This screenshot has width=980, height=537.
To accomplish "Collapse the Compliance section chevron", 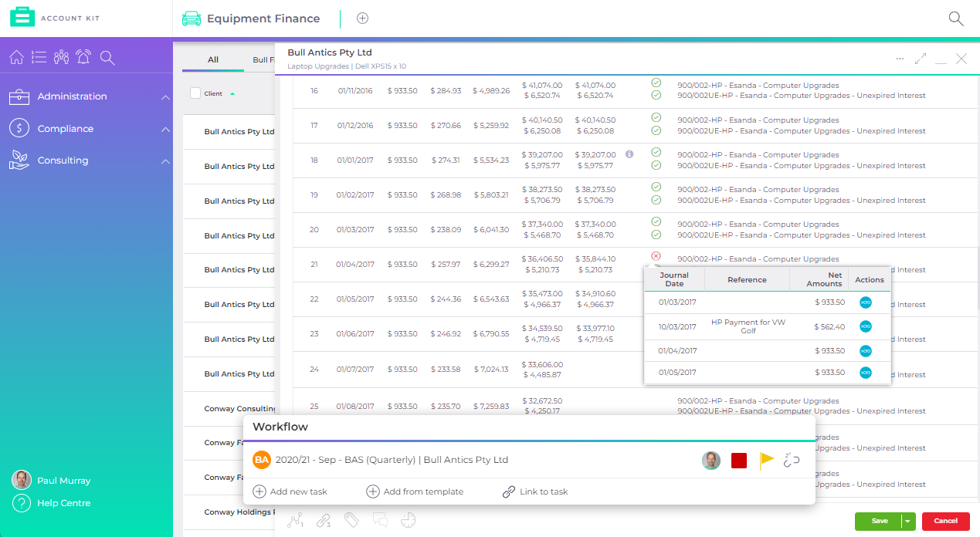I will tap(165, 130).
